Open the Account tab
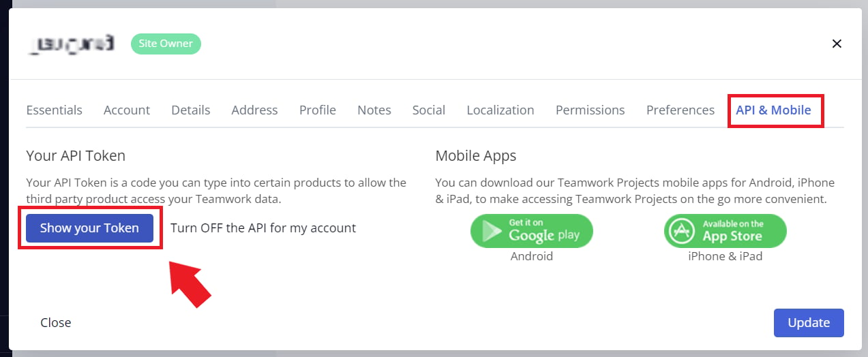 pos(127,110)
